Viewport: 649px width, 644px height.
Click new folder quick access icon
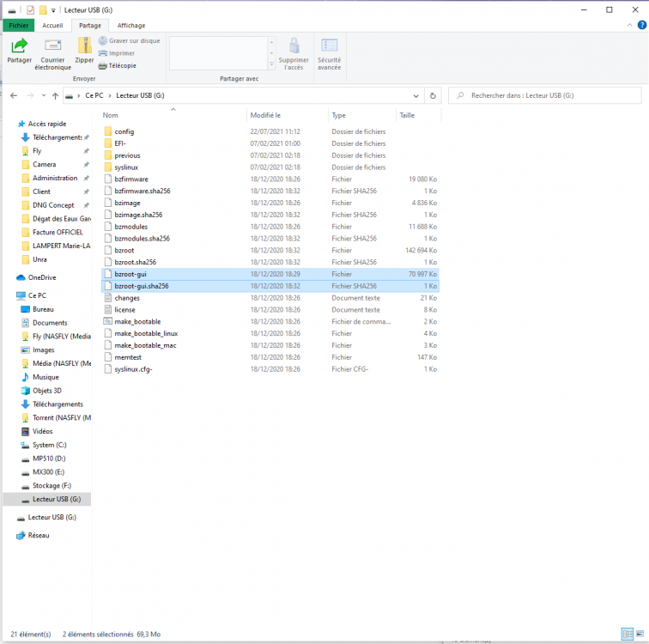click(43, 10)
